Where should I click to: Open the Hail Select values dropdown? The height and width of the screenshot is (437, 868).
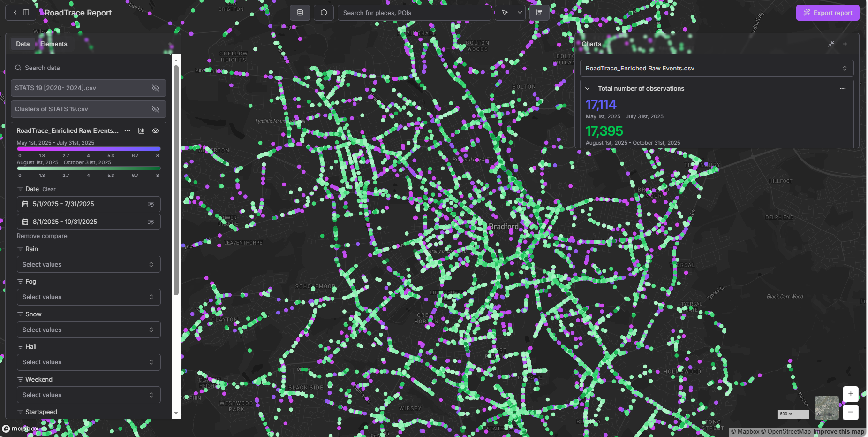(x=89, y=362)
